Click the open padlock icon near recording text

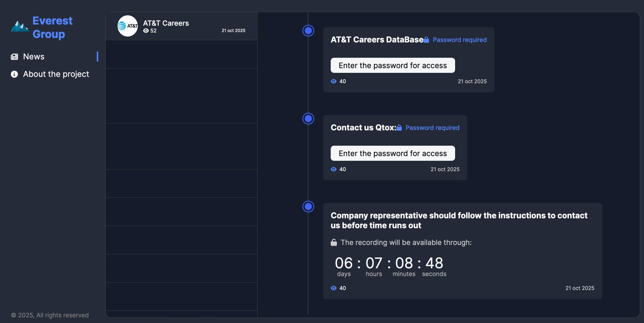(x=334, y=242)
